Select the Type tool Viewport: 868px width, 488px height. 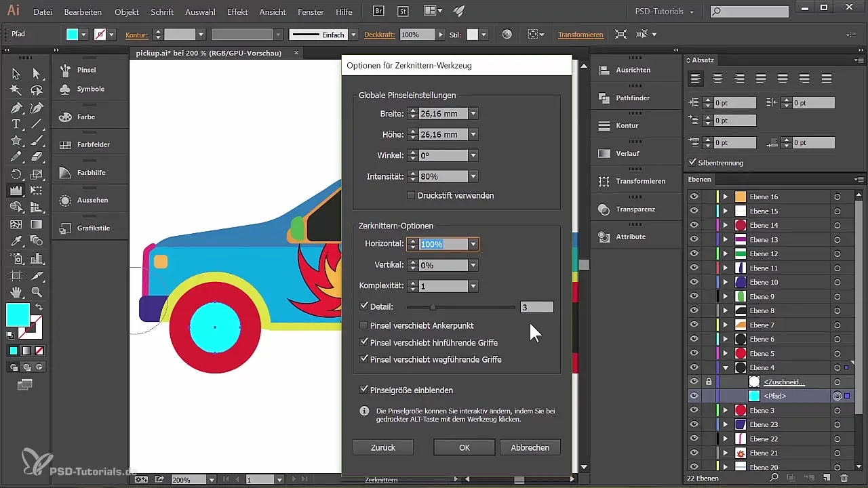click(x=16, y=124)
